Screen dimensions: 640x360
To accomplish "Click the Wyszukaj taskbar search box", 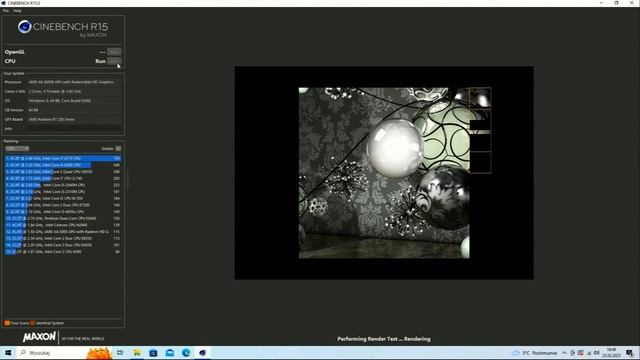I will point(65,353).
